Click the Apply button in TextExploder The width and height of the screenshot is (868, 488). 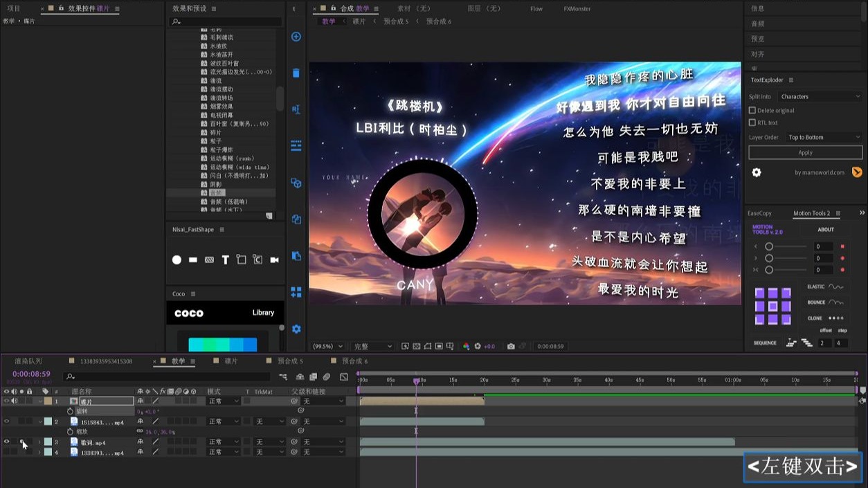[x=805, y=152]
